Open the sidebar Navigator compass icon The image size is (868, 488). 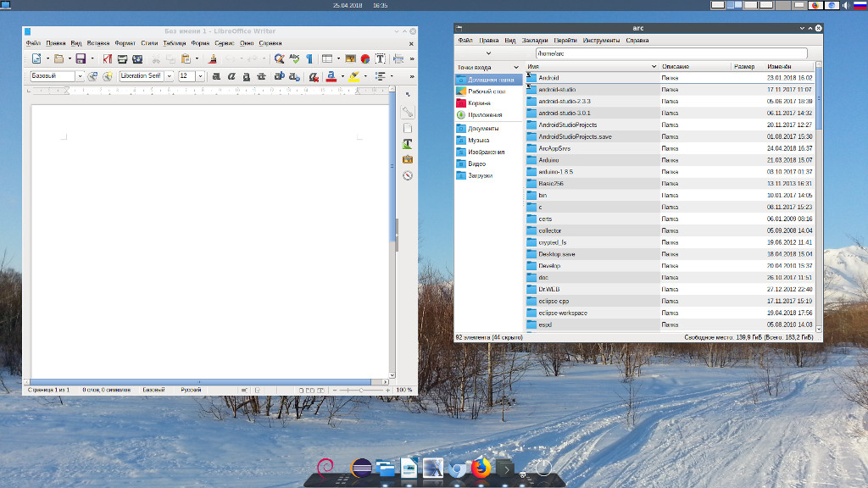pos(408,175)
